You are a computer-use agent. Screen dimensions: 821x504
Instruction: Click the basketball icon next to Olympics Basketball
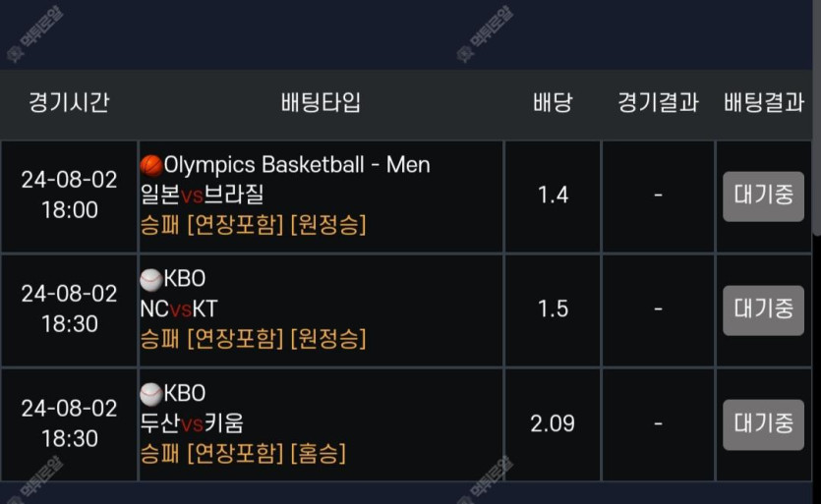click(151, 165)
